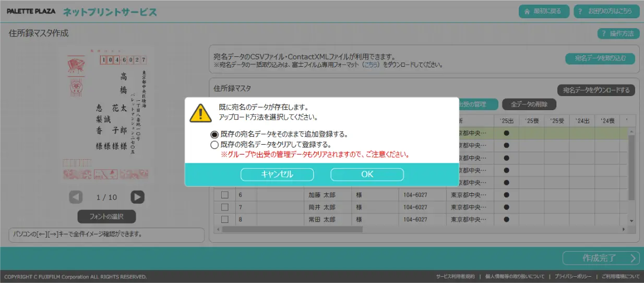
Task: Go to previous postcard preview arrow
Action: (76, 197)
